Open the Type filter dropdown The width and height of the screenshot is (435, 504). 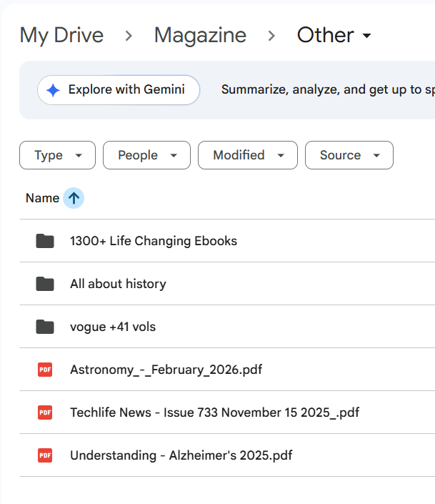point(57,155)
